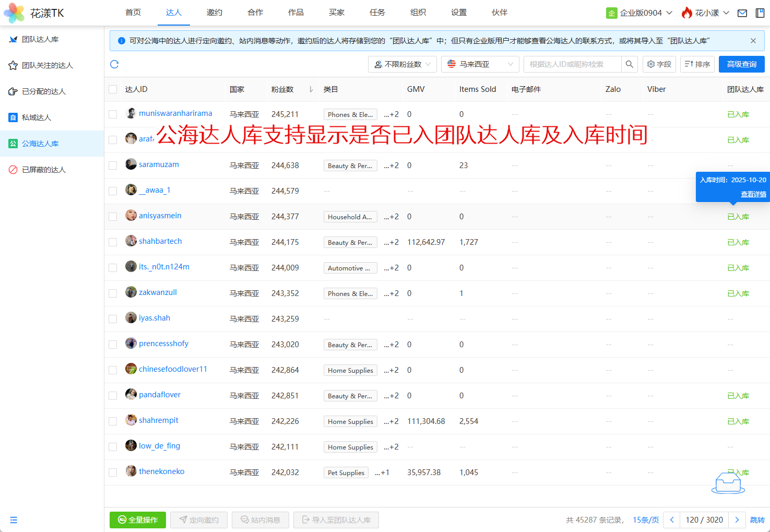Open 已屏蔽的达人 in the sidebar

[x=44, y=170]
